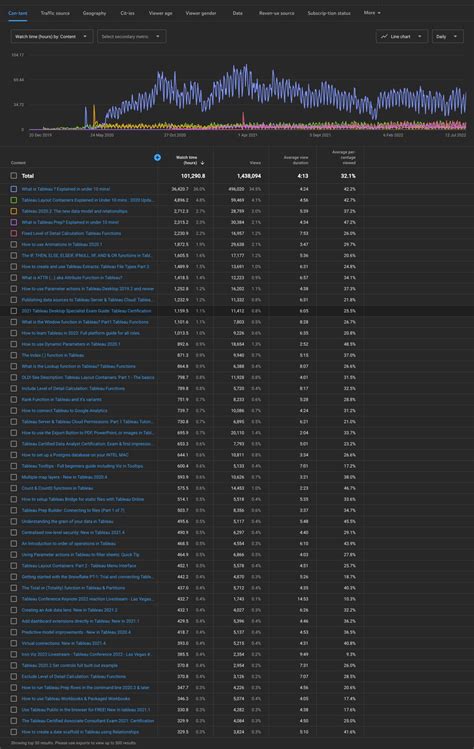Open How to setup Tableau Bridge video link
This screenshot has height=749, width=474.
coord(83,499)
